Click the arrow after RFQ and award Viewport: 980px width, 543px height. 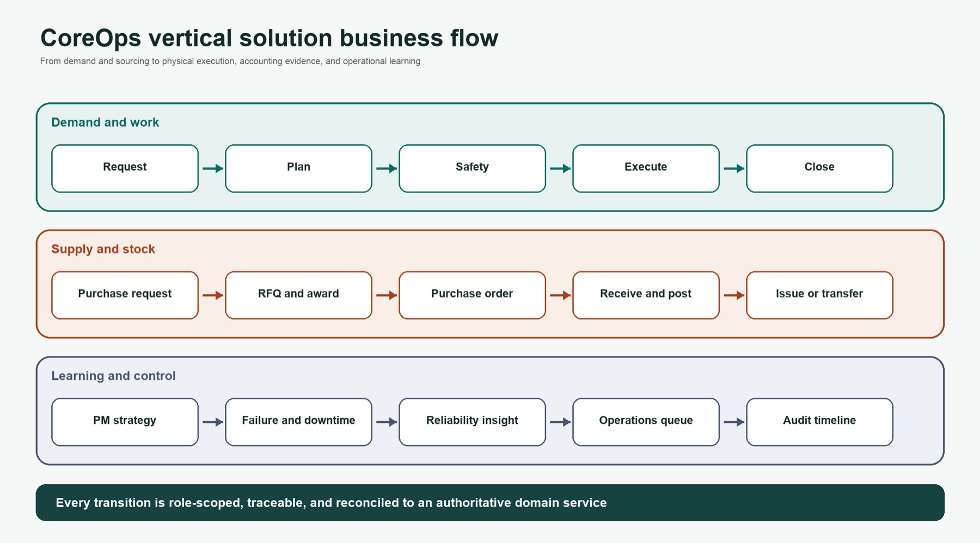[386, 295]
